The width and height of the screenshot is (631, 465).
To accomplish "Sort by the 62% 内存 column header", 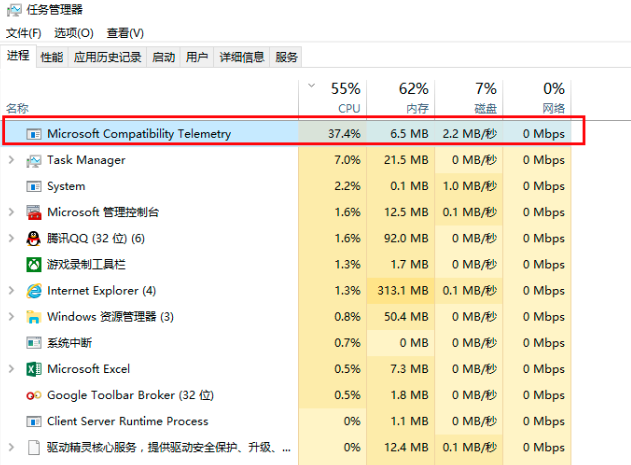I will (400, 99).
